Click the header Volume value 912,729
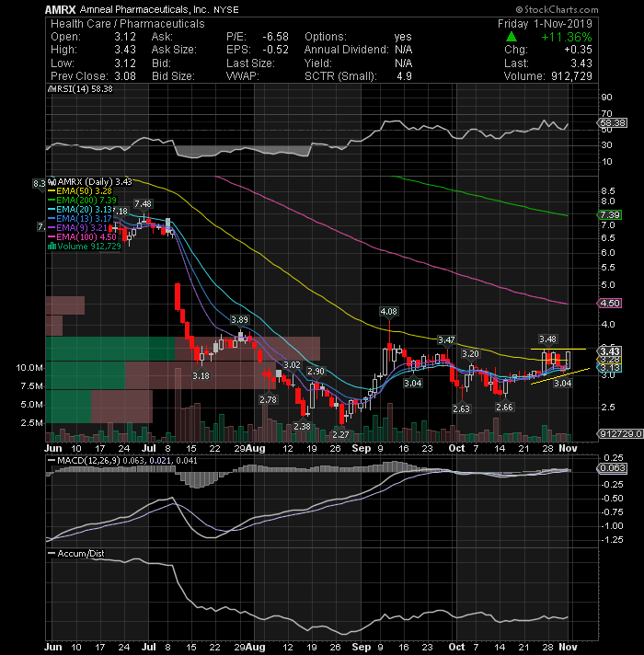Viewport: 644px width, 655px height. (571, 76)
